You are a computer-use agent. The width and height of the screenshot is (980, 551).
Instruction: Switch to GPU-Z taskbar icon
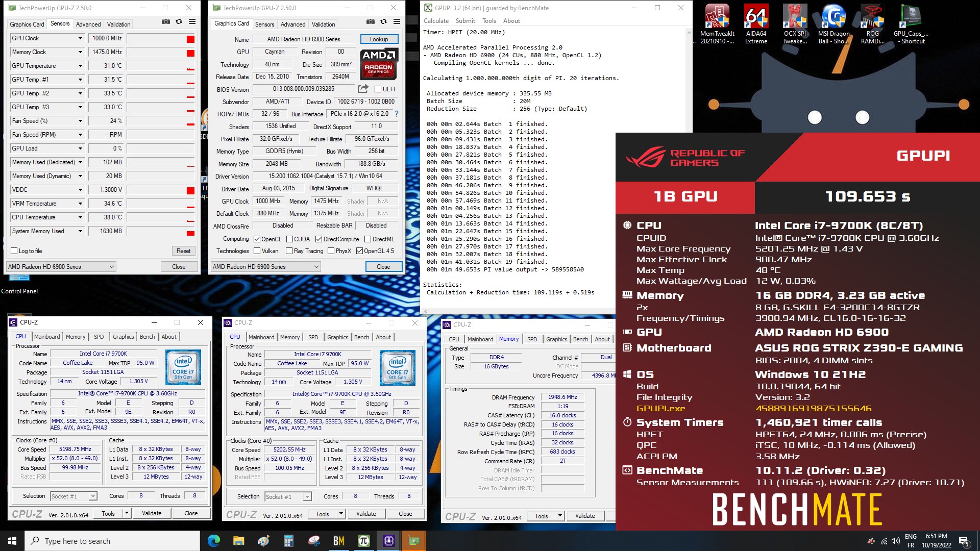413,541
